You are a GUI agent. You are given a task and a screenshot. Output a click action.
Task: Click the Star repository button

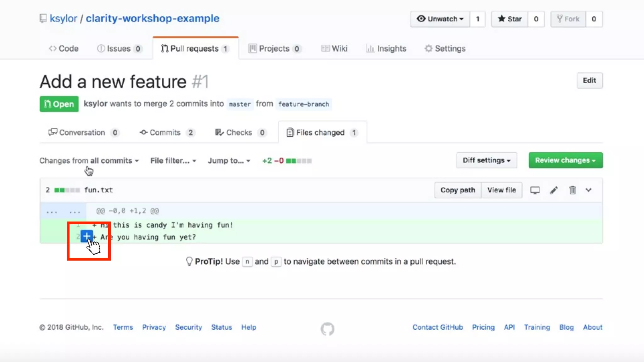(510, 19)
